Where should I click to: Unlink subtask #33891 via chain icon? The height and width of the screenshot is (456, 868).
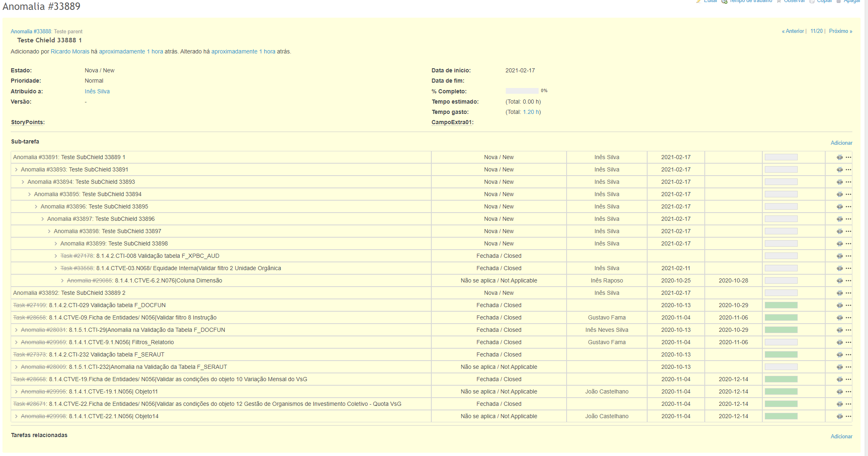tap(840, 157)
